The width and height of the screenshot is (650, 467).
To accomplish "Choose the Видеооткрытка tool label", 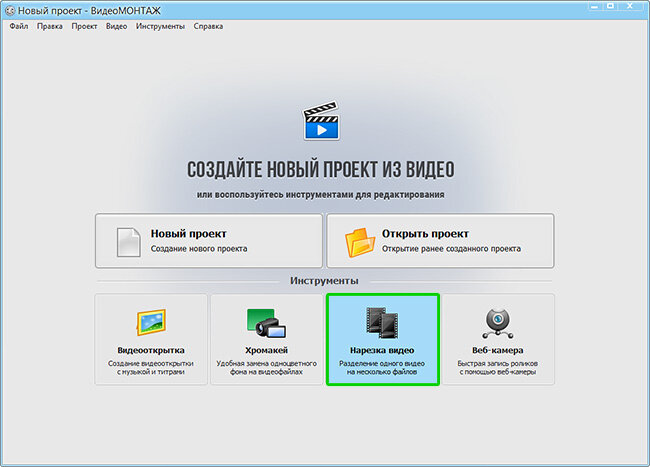I will click(x=151, y=350).
